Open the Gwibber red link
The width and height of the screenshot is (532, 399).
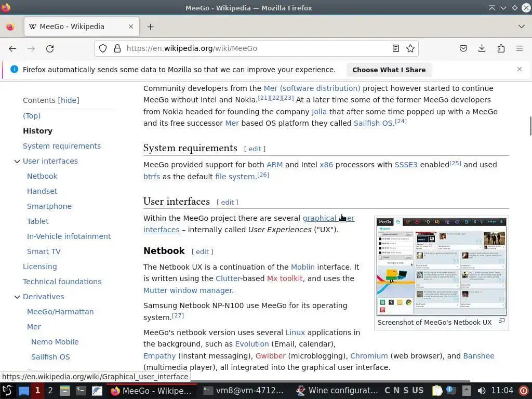270,356
